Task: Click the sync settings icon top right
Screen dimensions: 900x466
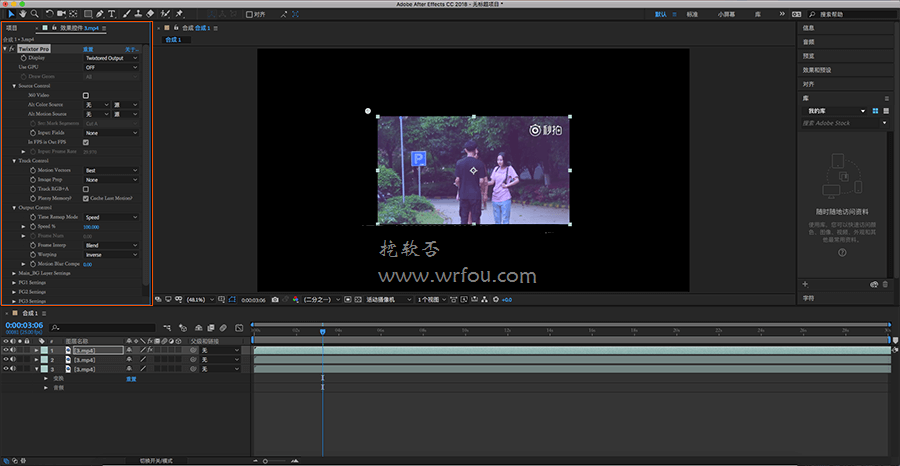Action: point(797,14)
